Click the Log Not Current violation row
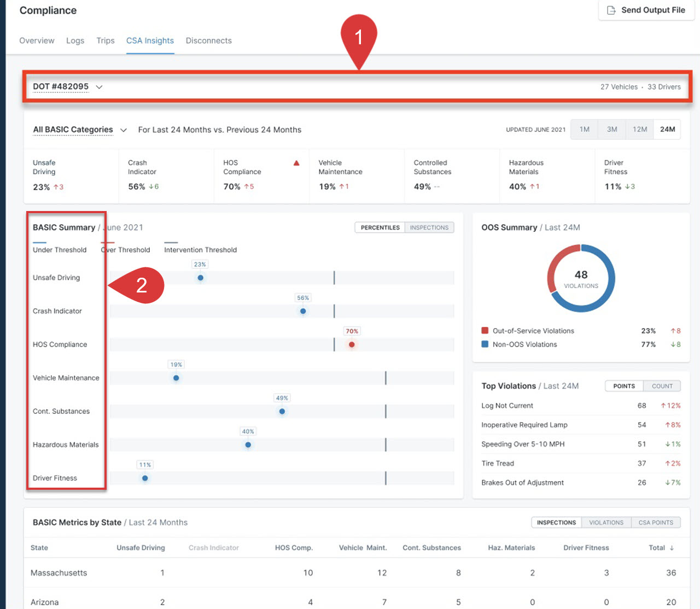 pyautogui.click(x=581, y=406)
